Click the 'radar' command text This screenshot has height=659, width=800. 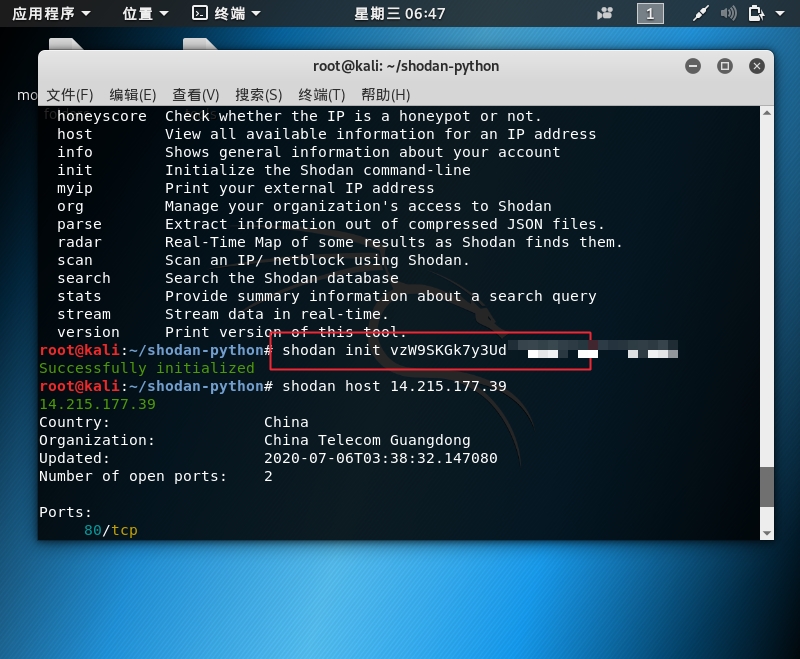pyautogui.click(x=79, y=242)
